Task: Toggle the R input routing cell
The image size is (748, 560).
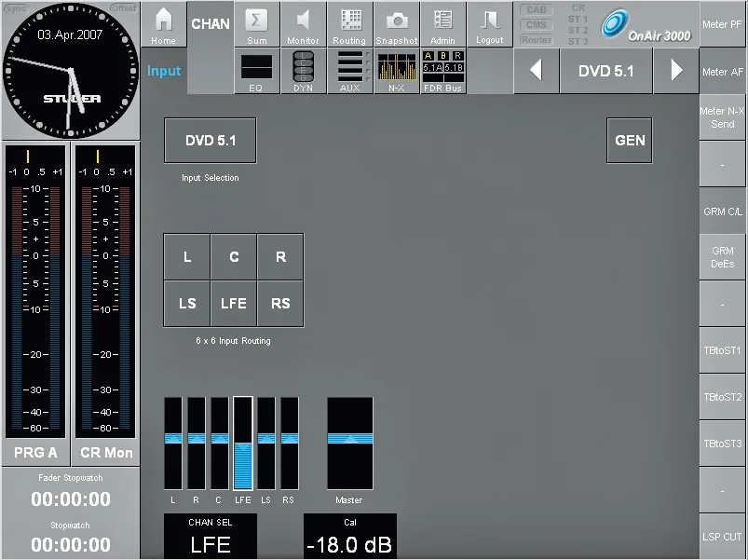Action: click(x=280, y=256)
